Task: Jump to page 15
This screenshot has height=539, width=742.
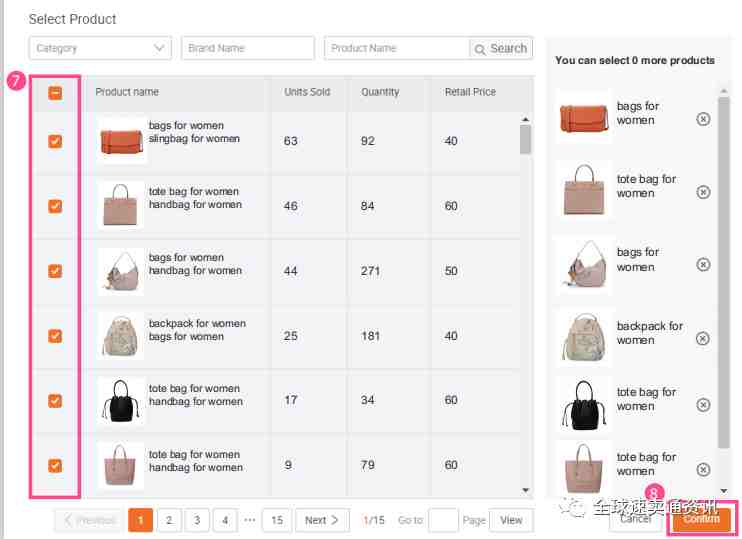Action: point(277,520)
